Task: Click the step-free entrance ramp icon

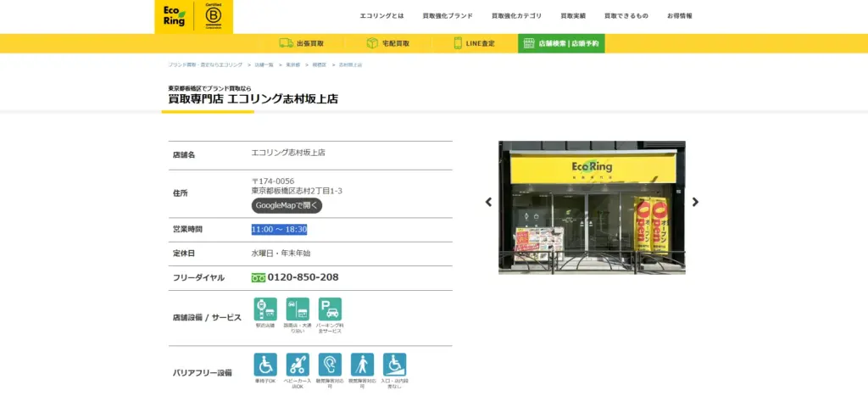Action: point(394,365)
